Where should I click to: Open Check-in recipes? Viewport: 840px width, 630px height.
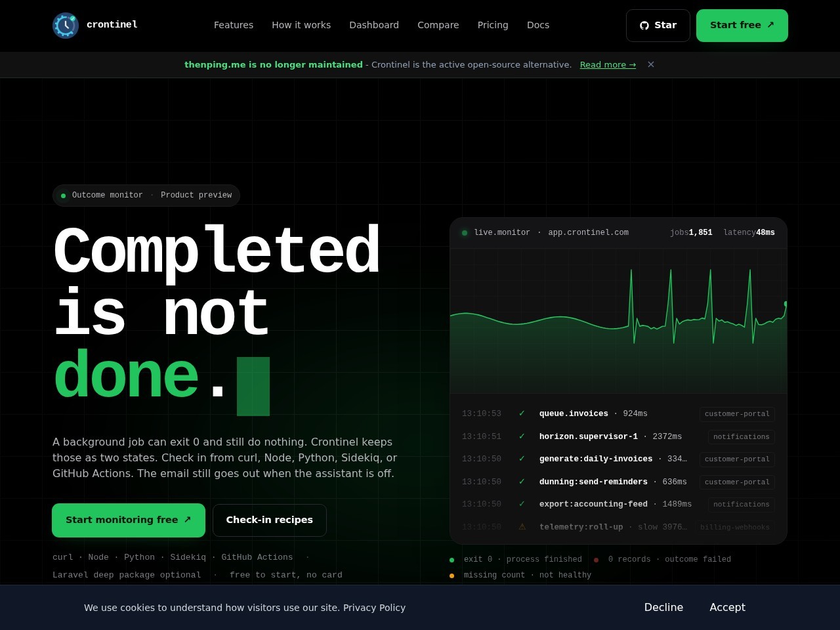(x=270, y=520)
